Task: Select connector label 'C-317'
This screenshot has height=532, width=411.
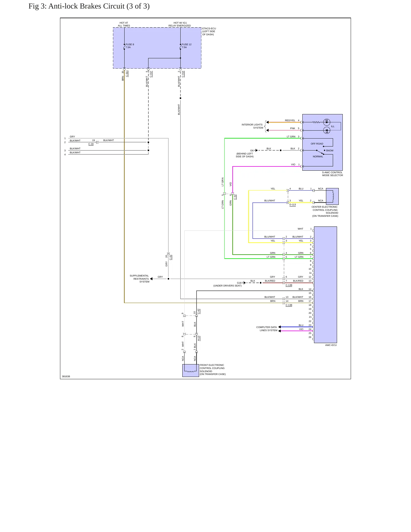Action: point(151,74)
